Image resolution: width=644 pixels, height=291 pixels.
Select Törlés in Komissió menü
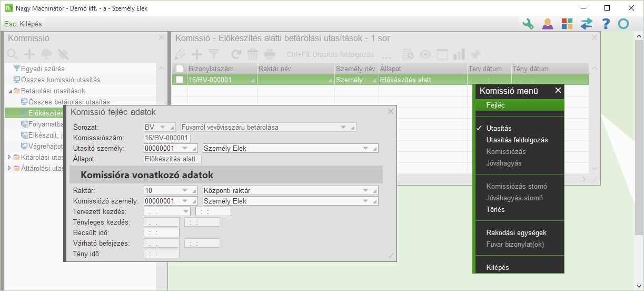click(496, 209)
